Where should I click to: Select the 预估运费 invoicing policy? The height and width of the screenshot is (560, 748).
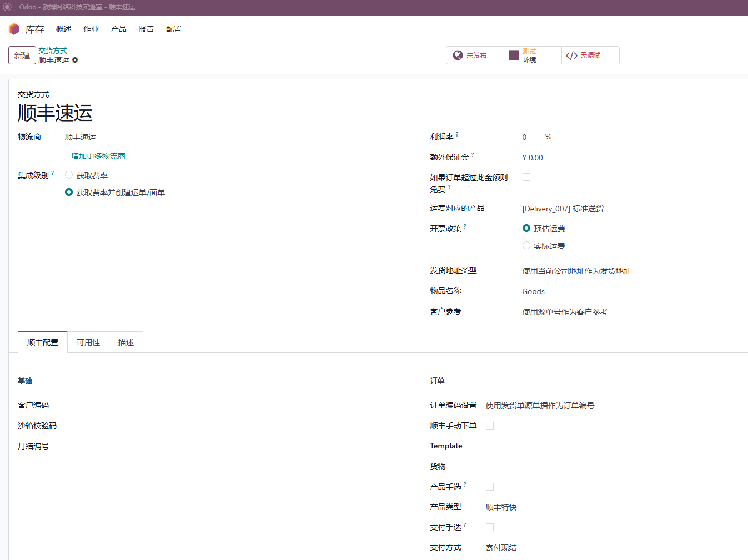click(x=526, y=228)
